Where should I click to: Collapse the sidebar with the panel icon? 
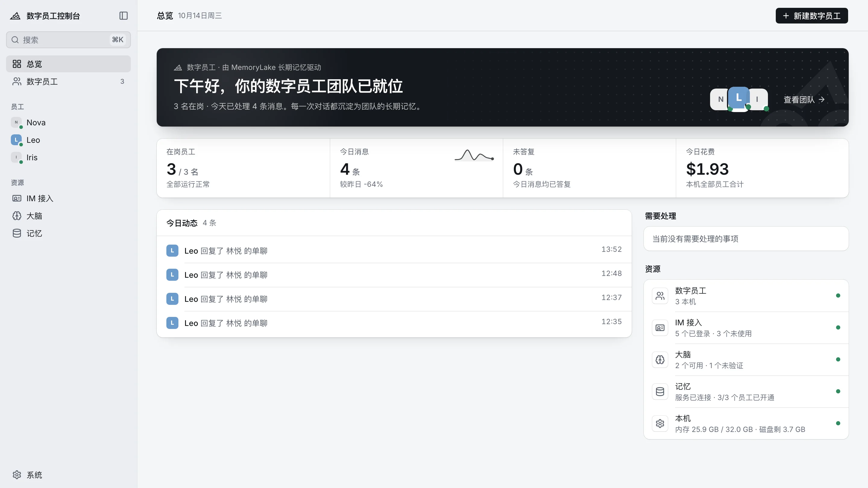[x=123, y=16]
